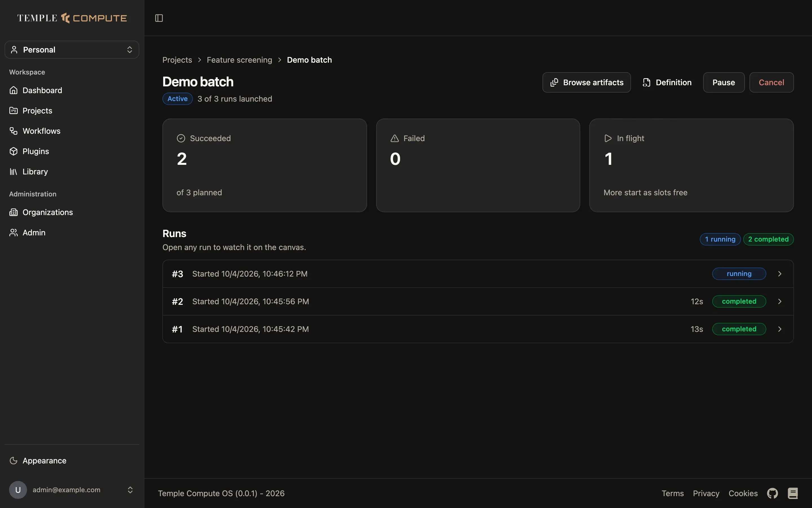Click the Library books icon
Screen dimensions: 812x508
[x=14, y=172]
